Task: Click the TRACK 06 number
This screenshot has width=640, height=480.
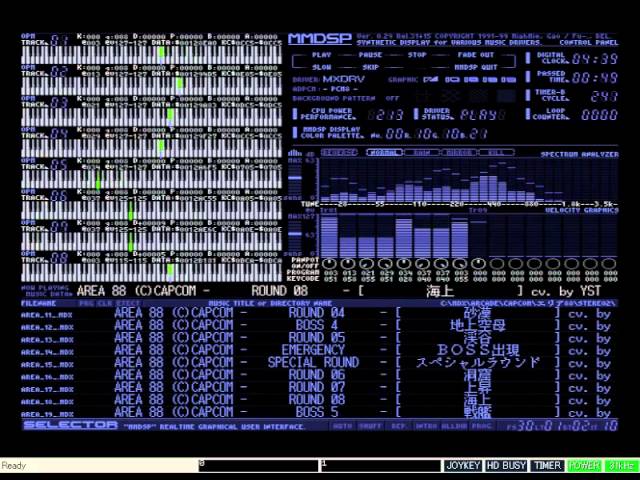Action: coord(59,196)
